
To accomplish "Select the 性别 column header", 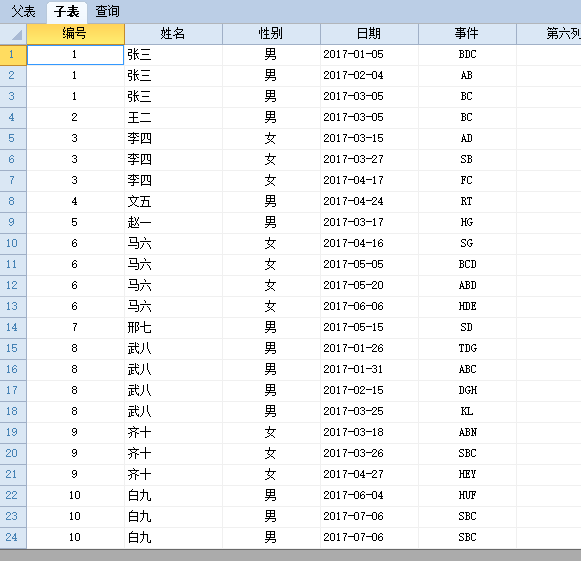I will (x=271, y=34).
